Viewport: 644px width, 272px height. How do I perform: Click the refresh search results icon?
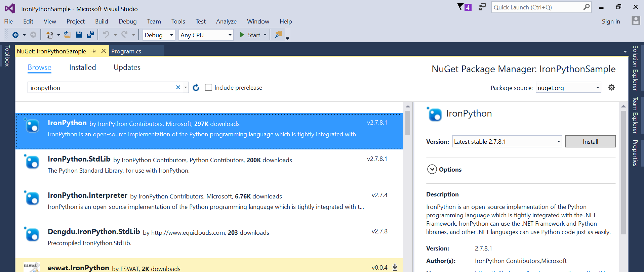coord(196,88)
